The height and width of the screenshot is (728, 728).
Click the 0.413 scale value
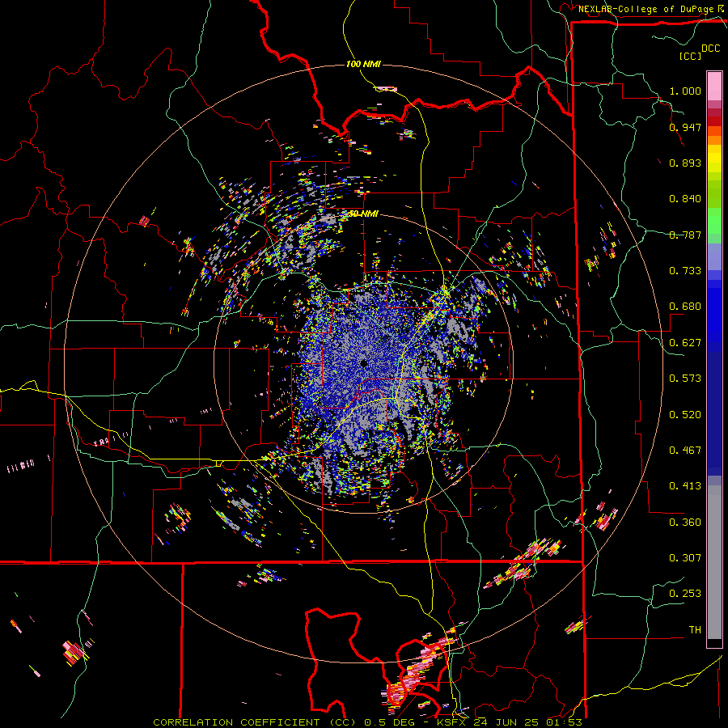[685, 485]
